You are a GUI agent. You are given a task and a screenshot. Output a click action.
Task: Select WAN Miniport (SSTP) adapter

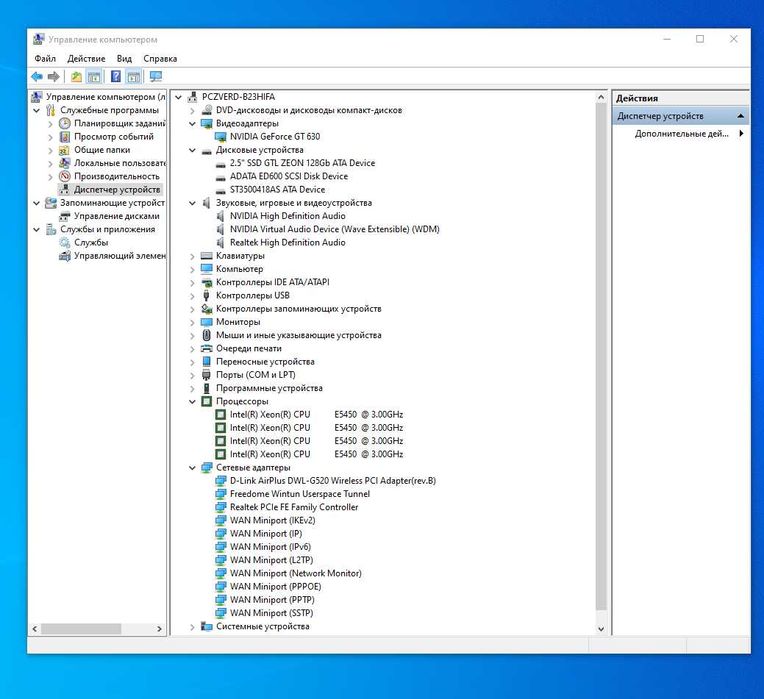[x=271, y=613]
